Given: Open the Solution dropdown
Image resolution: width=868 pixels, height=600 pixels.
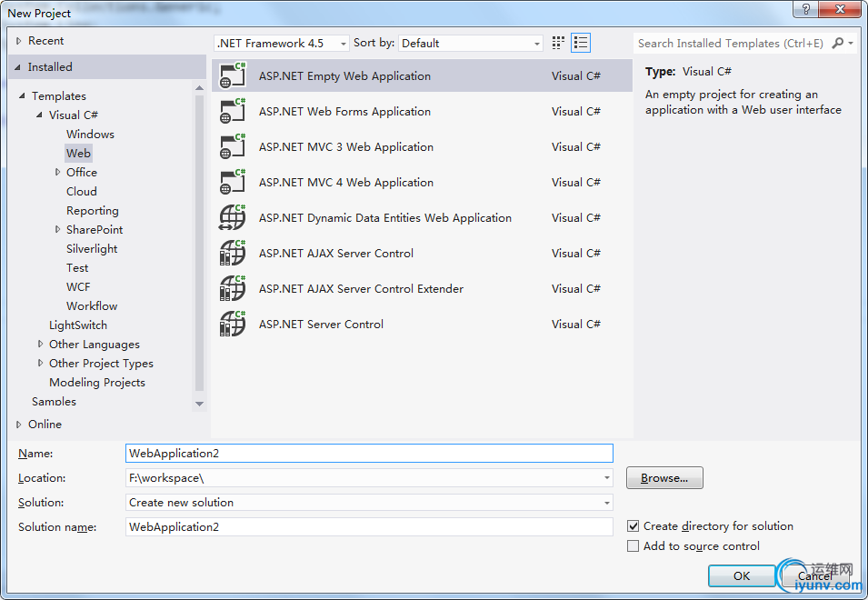Looking at the screenshot, I should (369, 502).
